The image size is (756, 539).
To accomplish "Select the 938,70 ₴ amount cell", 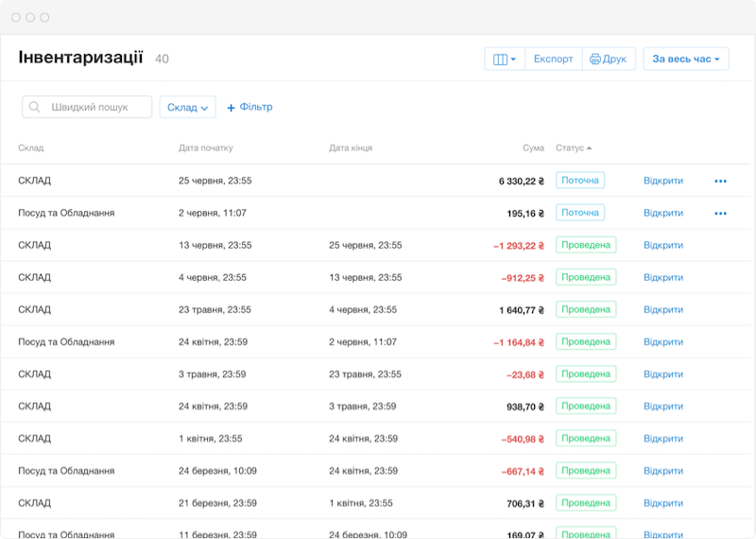I will point(525,407).
